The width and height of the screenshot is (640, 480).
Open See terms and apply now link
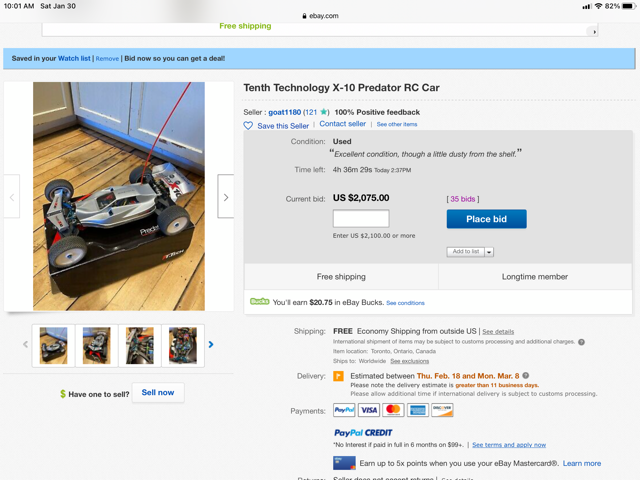tap(509, 445)
